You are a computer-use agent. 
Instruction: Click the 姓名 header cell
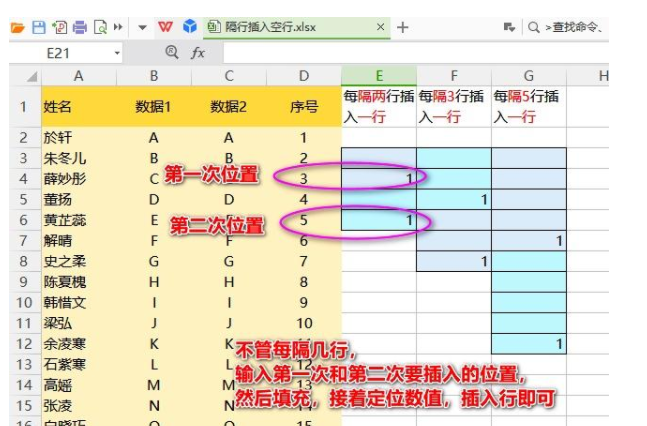click(x=79, y=106)
